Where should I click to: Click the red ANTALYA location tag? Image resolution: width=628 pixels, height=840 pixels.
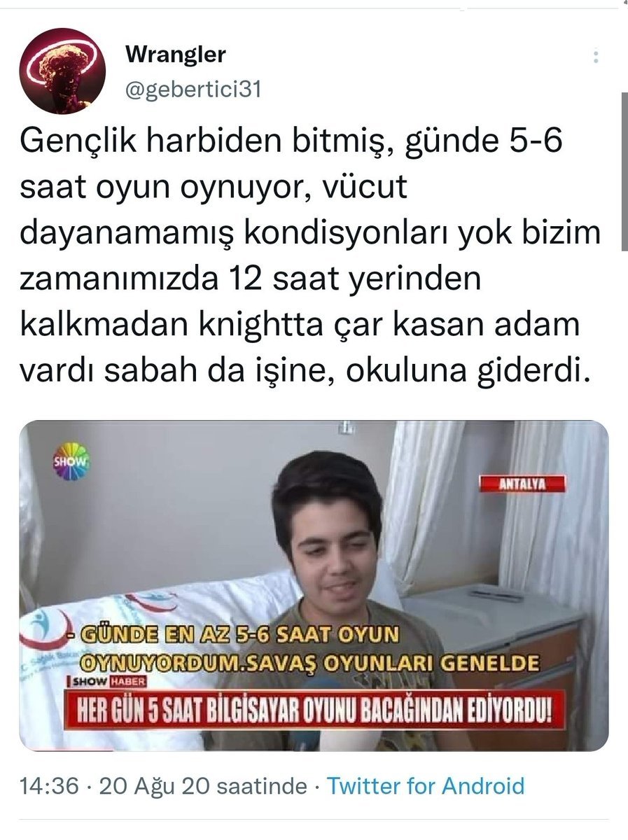click(522, 483)
